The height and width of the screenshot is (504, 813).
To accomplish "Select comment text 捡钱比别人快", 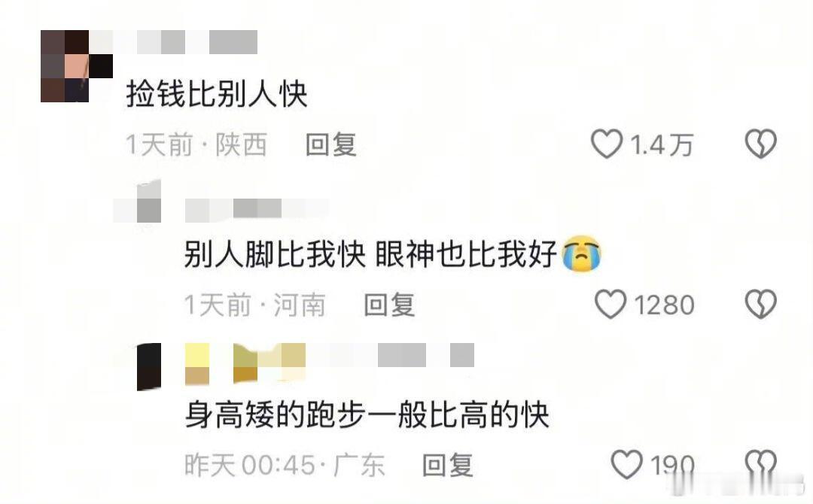I will pyautogui.click(x=217, y=94).
